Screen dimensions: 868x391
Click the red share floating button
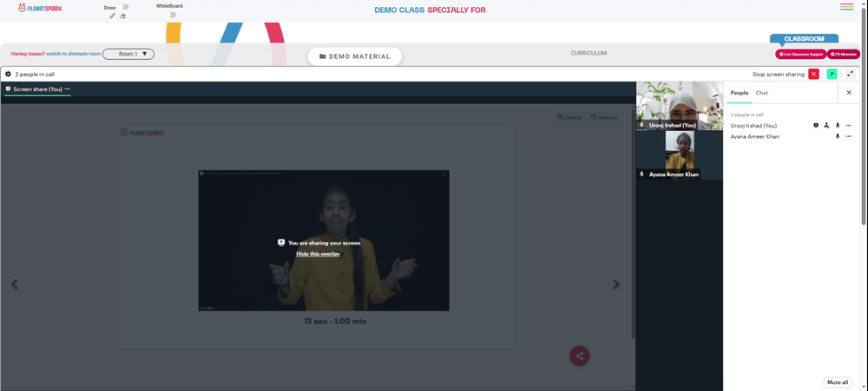point(580,355)
